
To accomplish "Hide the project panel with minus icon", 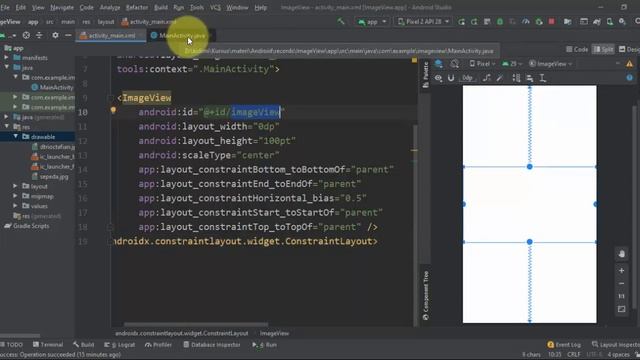I will coord(68,36).
